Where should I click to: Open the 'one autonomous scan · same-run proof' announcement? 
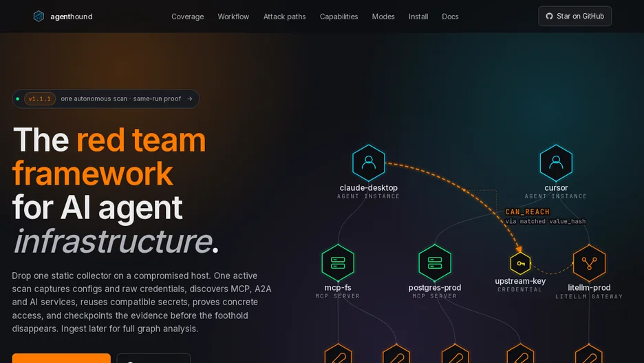point(105,98)
